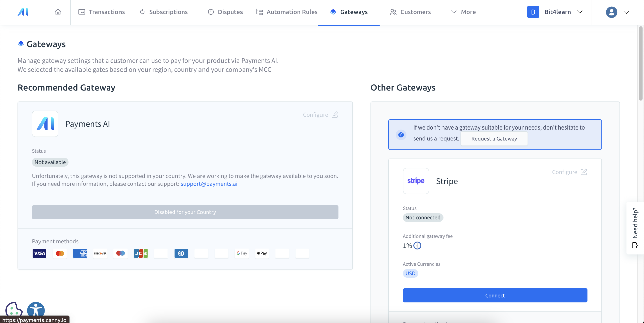This screenshot has width=644, height=323.
Task: Open the Transactions tab
Action: [x=102, y=12]
